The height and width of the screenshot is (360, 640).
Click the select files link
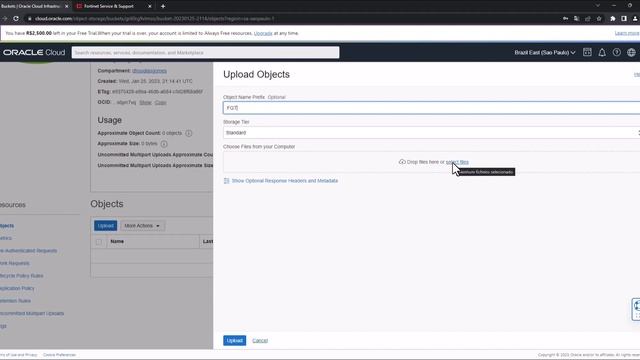[x=457, y=162]
